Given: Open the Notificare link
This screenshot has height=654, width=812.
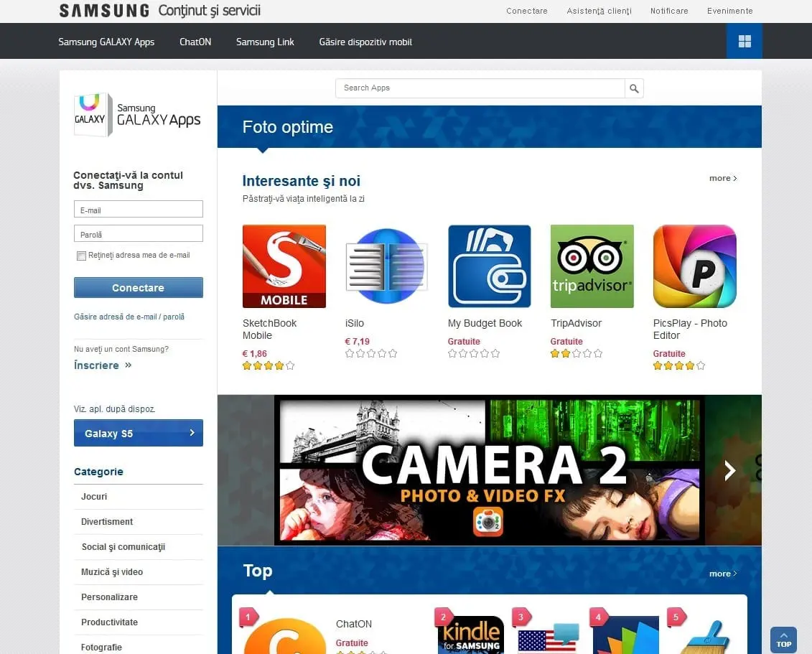Looking at the screenshot, I should point(669,11).
